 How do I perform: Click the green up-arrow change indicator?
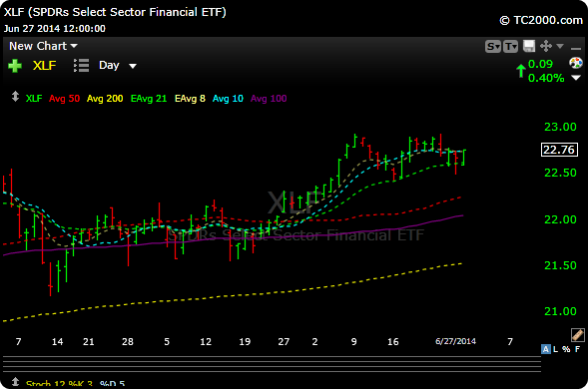point(520,71)
